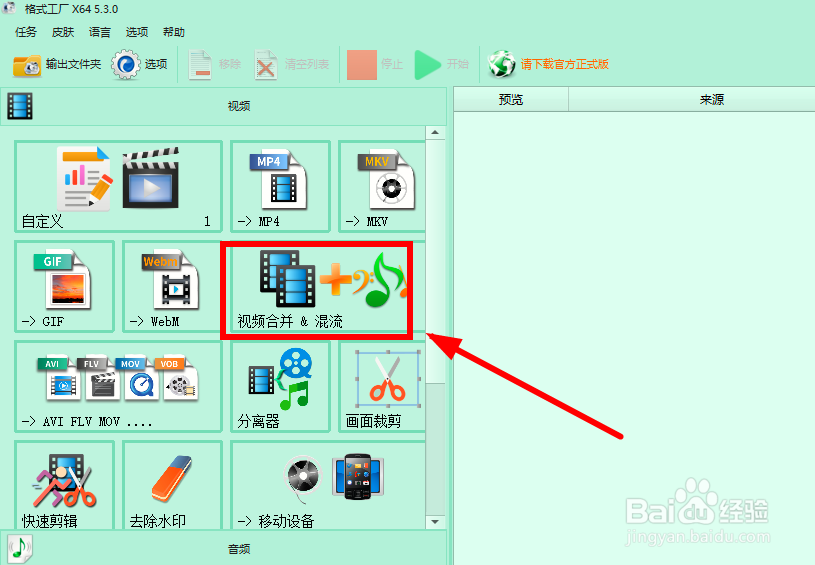Click the 开始 toolbar label
815x565 pixels.
(457, 64)
